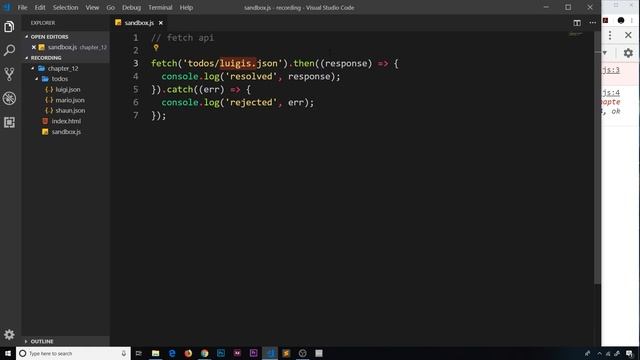Screen dimensions: 640x360
Task: Click the 'rejected' string on line 6
Action: point(251,102)
